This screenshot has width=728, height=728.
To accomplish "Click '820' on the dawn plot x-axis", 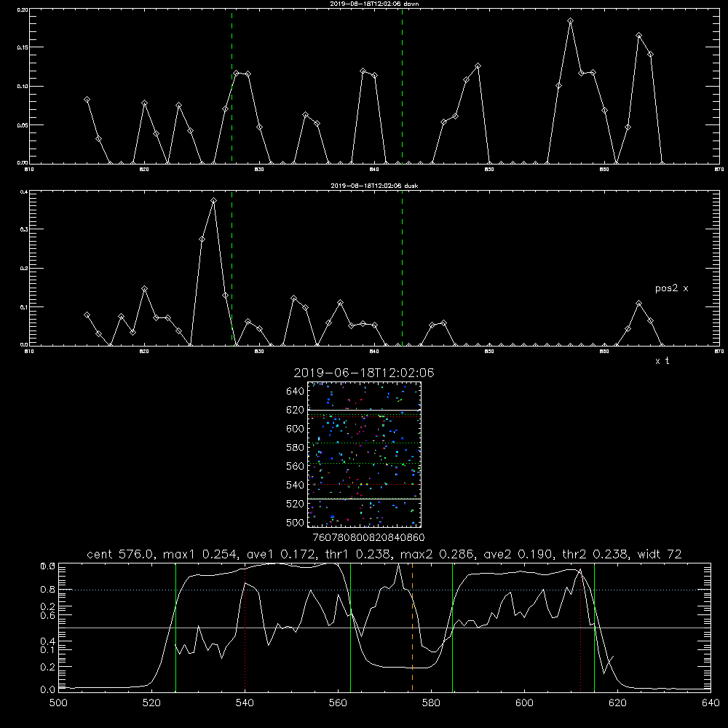I will pyautogui.click(x=144, y=170).
